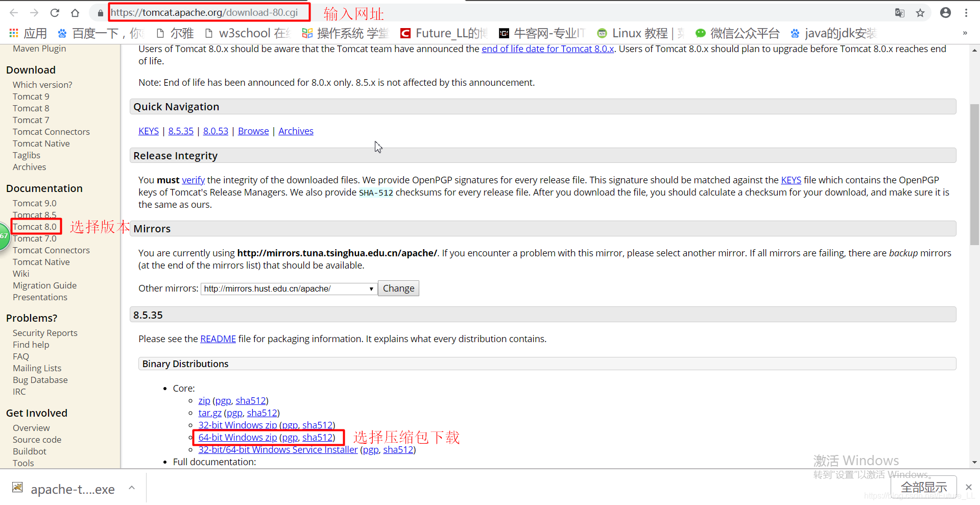
Task: Open the Archives link in Quick Navigation
Action: coord(296,131)
